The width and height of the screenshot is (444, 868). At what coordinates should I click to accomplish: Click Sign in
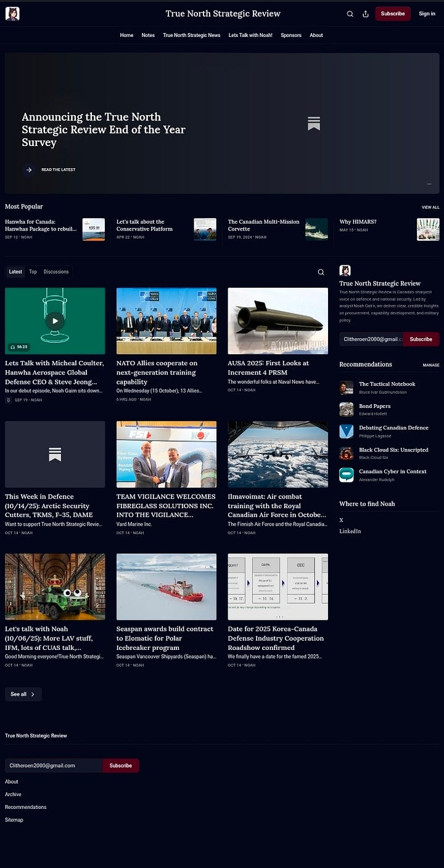point(427,14)
